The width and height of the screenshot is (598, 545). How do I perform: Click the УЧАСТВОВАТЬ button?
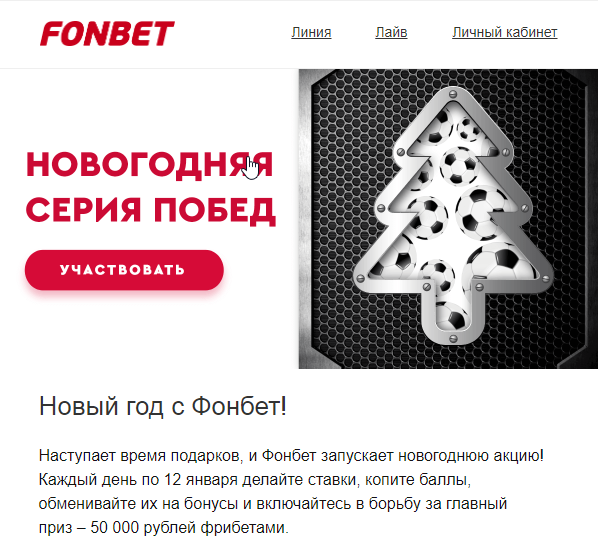click(x=124, y=270)
